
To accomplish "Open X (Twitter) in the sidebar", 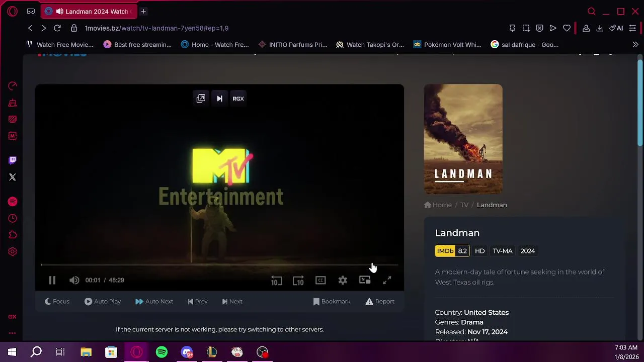I will tap(13, 177).
